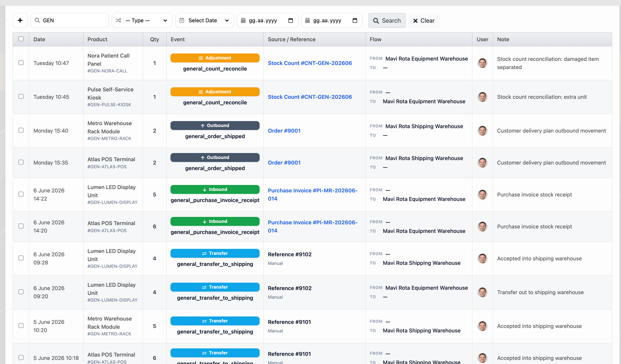Click the Qty column header

[155, 39]
